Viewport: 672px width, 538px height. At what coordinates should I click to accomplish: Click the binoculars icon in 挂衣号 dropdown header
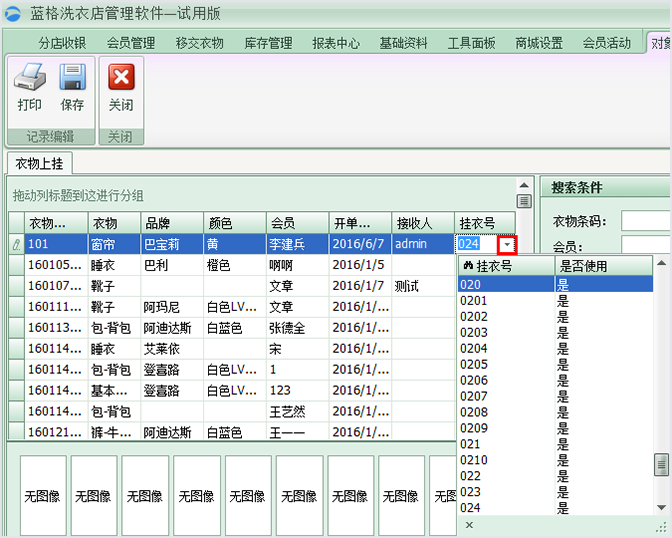[x=468, y=266]
